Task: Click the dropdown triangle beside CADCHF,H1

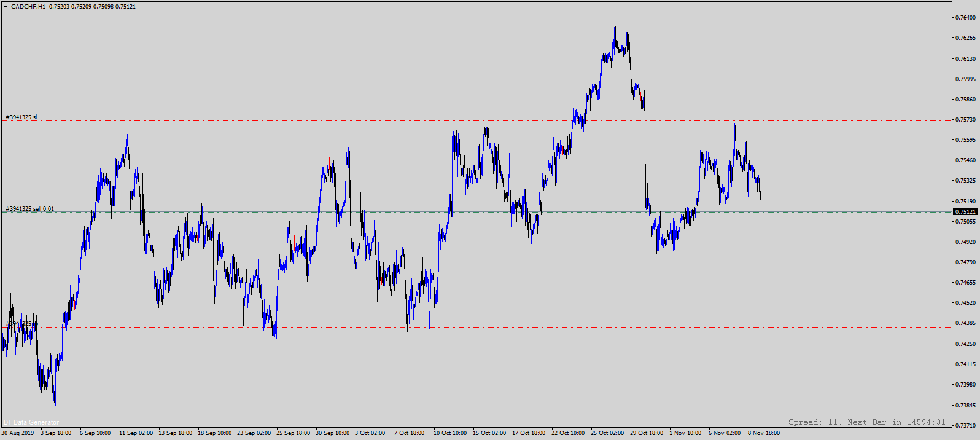Action: 6,7
